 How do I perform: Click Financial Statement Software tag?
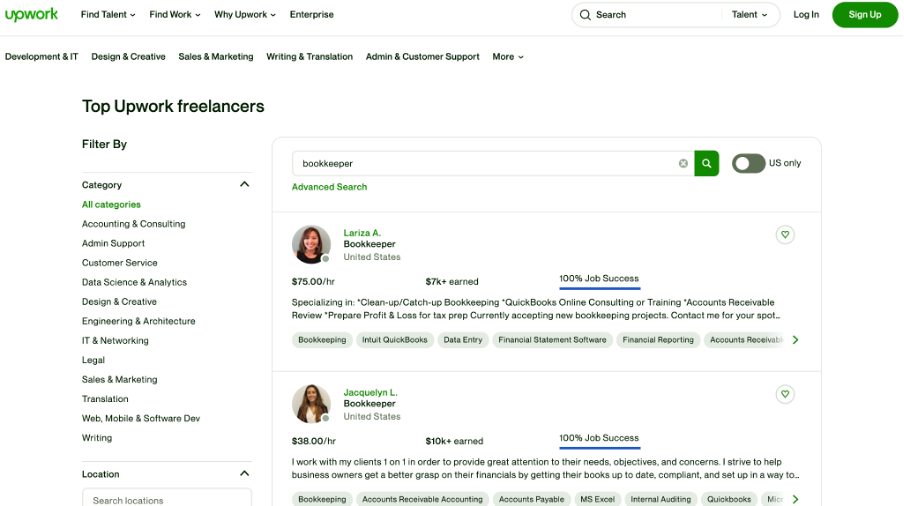click(x=552, y=340)
